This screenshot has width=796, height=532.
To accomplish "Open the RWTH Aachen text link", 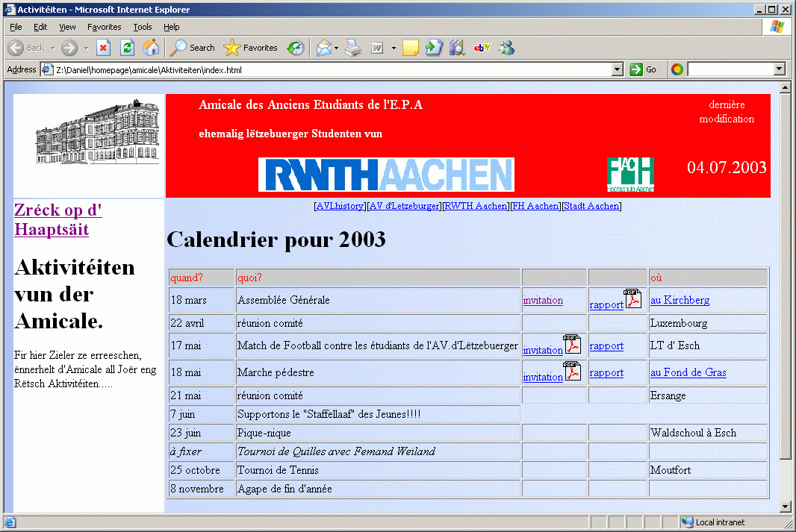I will tap(476, 206).
